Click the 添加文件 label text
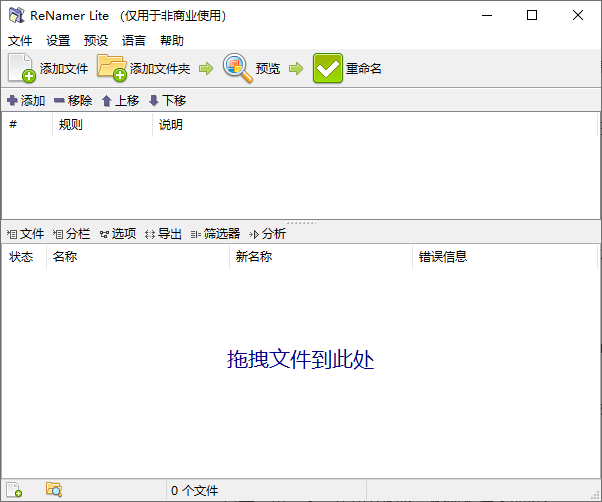The height and width of the screenshot is (502, 602). coord(64,69)
